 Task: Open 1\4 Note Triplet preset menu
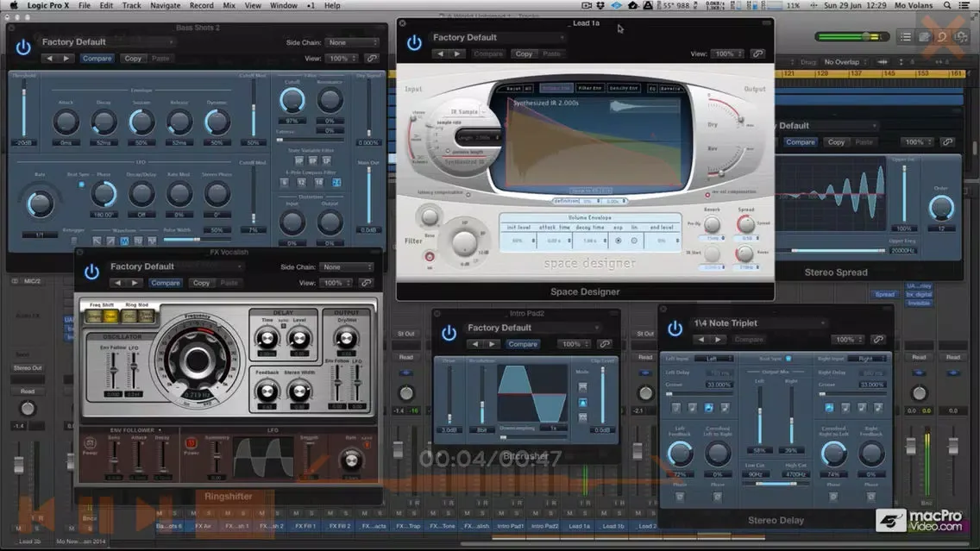(759, 323)
